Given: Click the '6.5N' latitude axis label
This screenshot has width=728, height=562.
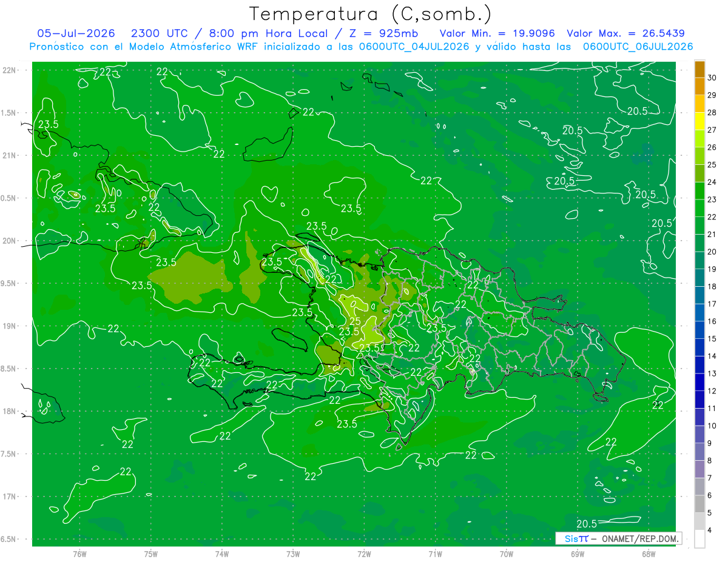Looking at the screenshot, I should [9, 539].
